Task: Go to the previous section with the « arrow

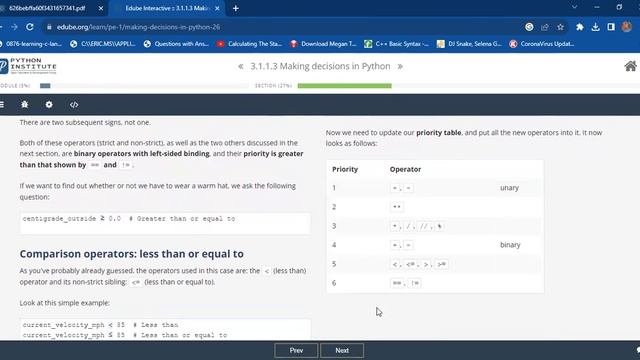Action: pos(241,66)
